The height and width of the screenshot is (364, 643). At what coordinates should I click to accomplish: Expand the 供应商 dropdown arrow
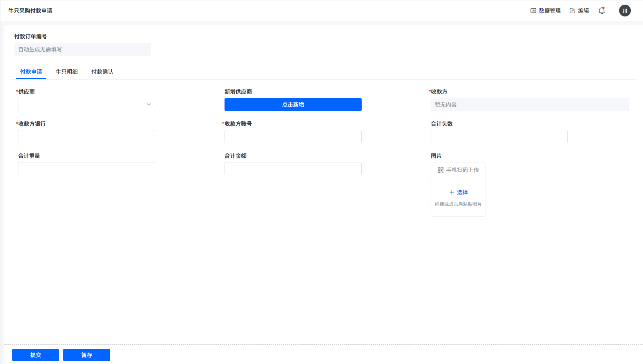149,105
